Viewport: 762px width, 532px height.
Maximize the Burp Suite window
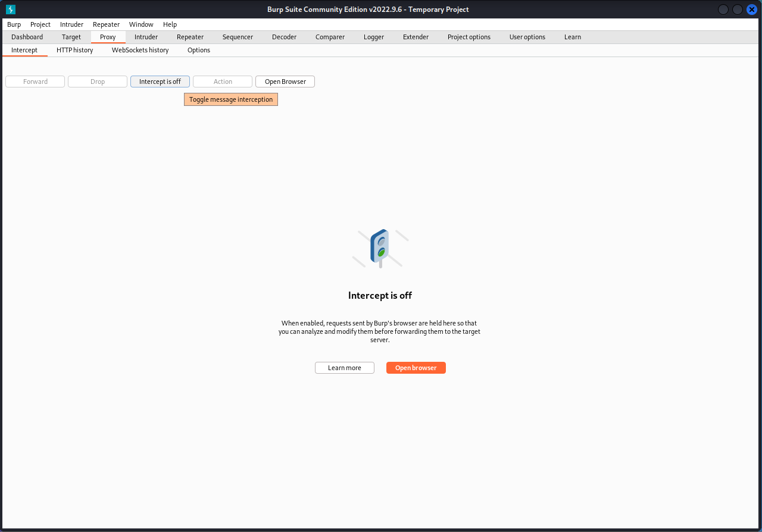[x=738, y=10]
